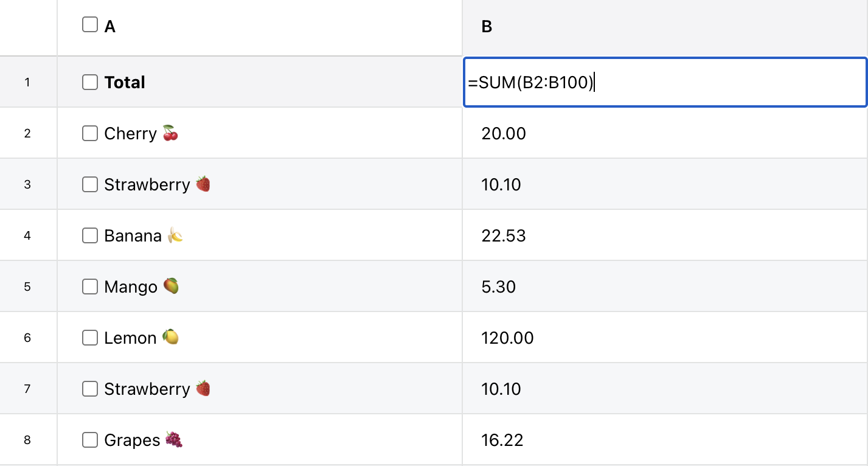868x466 pixels.
Task: Select row number 8 header
Action: (27, 440)
